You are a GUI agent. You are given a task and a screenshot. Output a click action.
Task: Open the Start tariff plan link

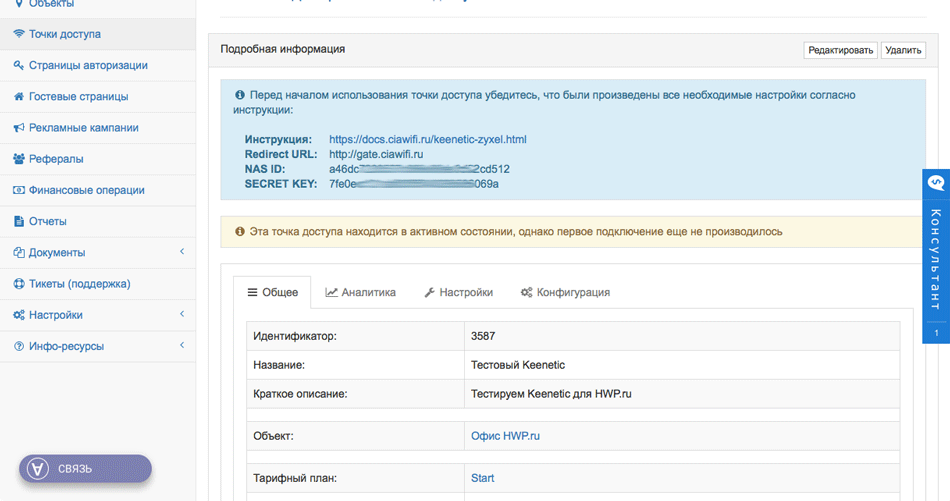(x=482, y=478)
